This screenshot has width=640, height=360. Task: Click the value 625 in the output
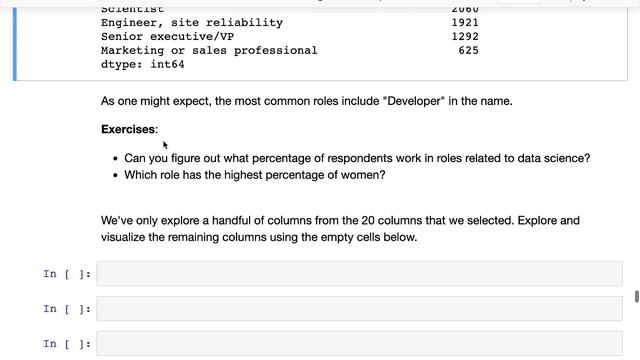(x=468, y=50)
